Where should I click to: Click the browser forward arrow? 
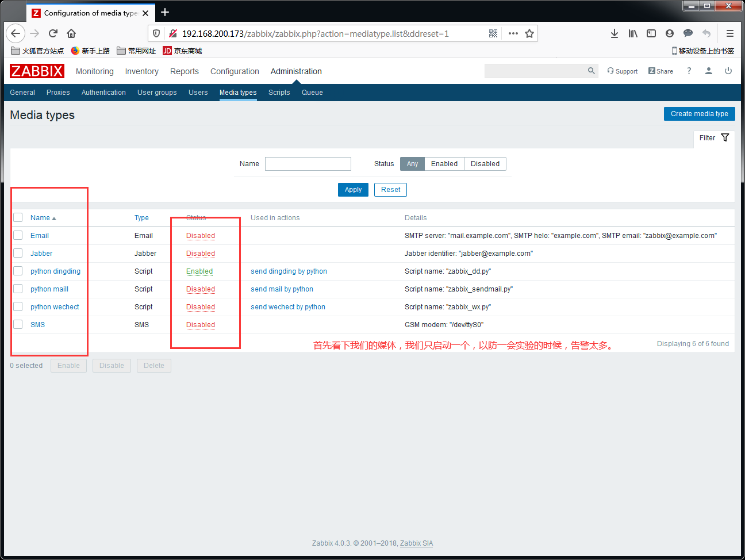(34, 33)
